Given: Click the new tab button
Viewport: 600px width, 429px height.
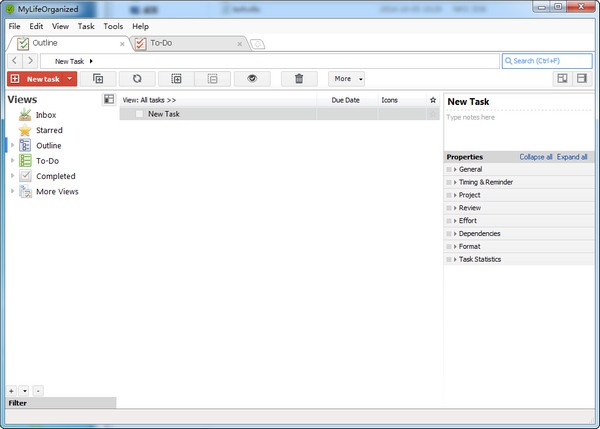Looking at the screenshot, I should coord(258,44).
